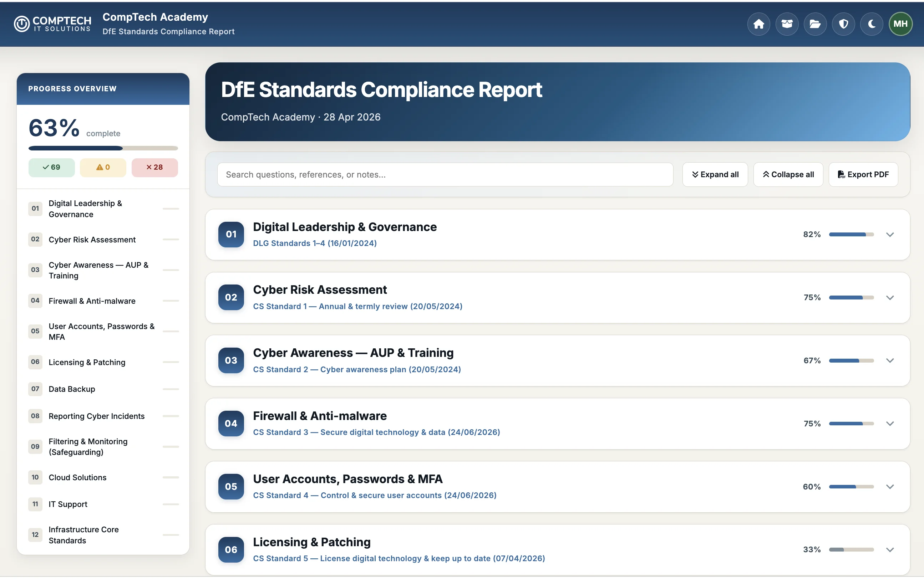
Task: Click the 12 number chip in sidebar
Action: coord(35,535)
